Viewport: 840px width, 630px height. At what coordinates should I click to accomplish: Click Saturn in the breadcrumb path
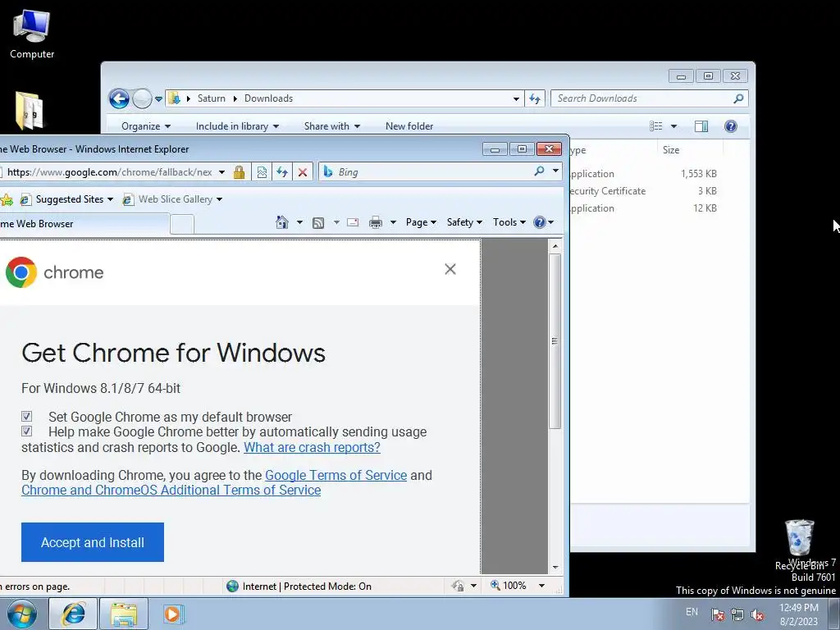point(211,98)
